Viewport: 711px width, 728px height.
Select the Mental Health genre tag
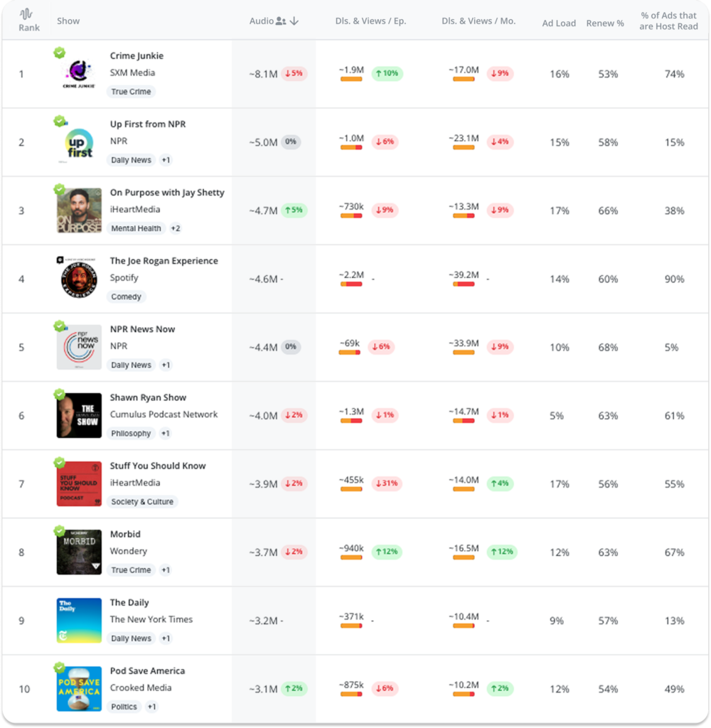coord(136,228)
